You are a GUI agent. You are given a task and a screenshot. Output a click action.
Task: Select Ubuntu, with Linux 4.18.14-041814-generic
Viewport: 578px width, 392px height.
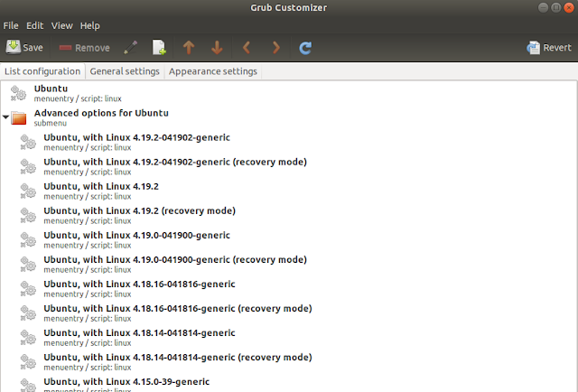click(289, 338)
